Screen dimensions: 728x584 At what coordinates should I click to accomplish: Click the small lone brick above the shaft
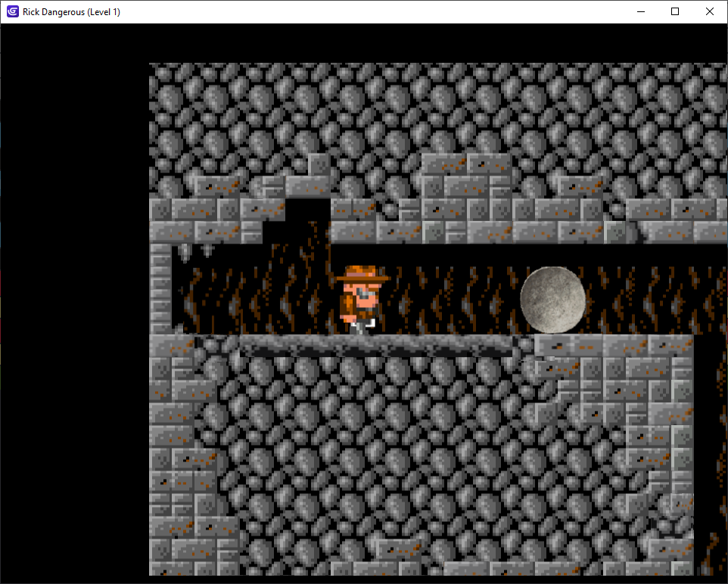click(x=319, y=164)
